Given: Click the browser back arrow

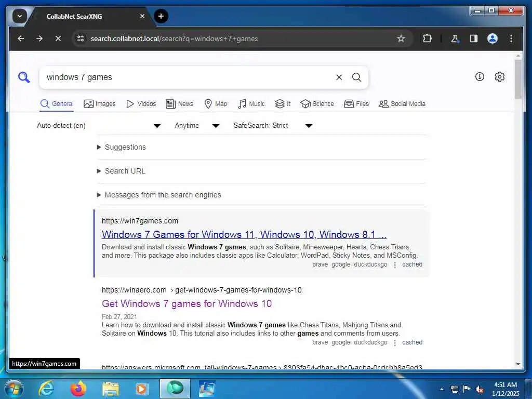Looking at the screenshot, I should (21, 38).
